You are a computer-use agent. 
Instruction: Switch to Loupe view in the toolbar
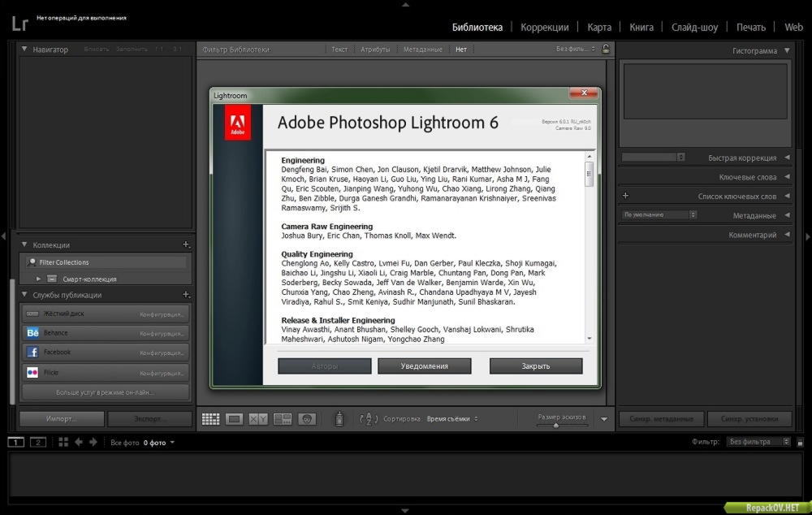click(x=234, y=419)
